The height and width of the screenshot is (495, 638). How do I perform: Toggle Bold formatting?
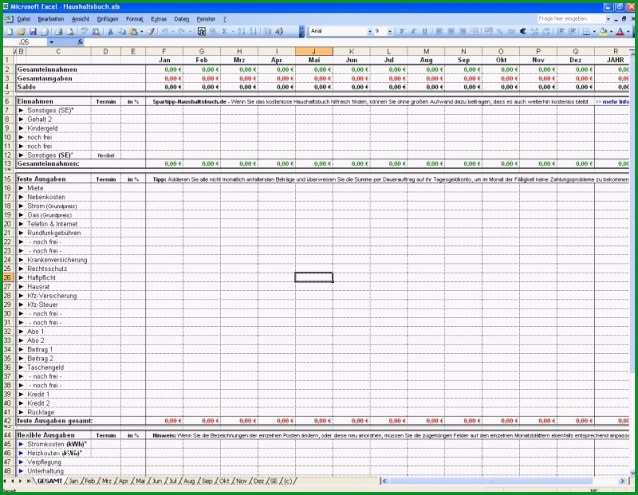(402, 31)
